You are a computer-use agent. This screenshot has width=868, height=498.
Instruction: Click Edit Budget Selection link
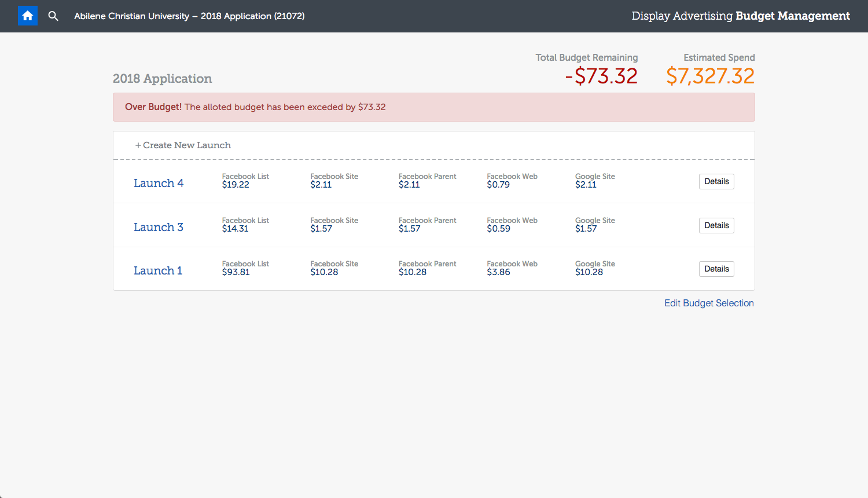click(x=709, y=303)
